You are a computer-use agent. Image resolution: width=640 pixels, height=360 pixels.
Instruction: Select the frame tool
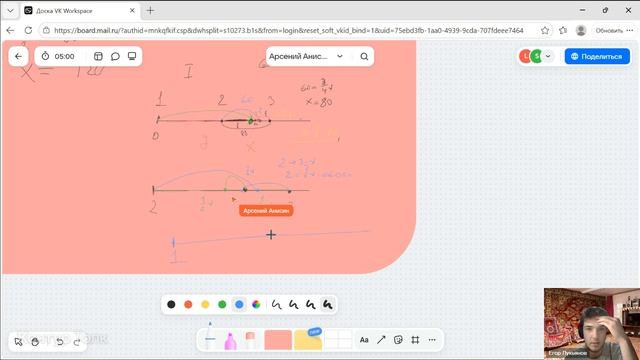click(x=415, y=340)
